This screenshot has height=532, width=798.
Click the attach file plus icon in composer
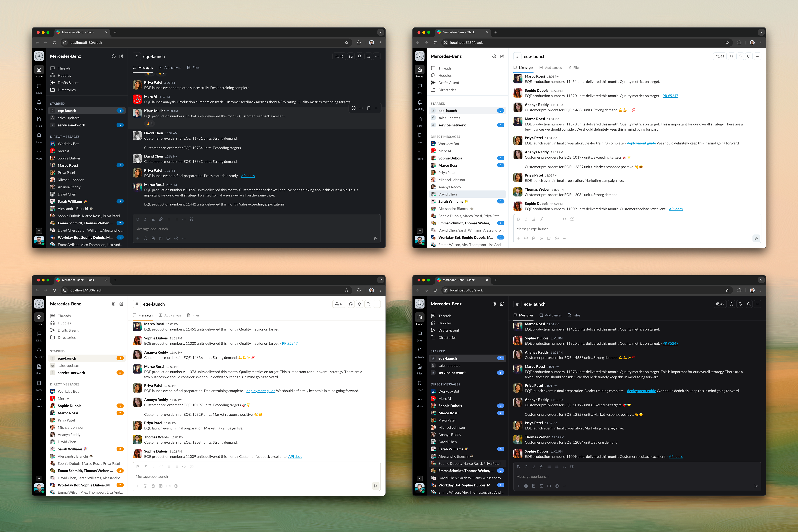pyautogui.click(x=138, y=238)
